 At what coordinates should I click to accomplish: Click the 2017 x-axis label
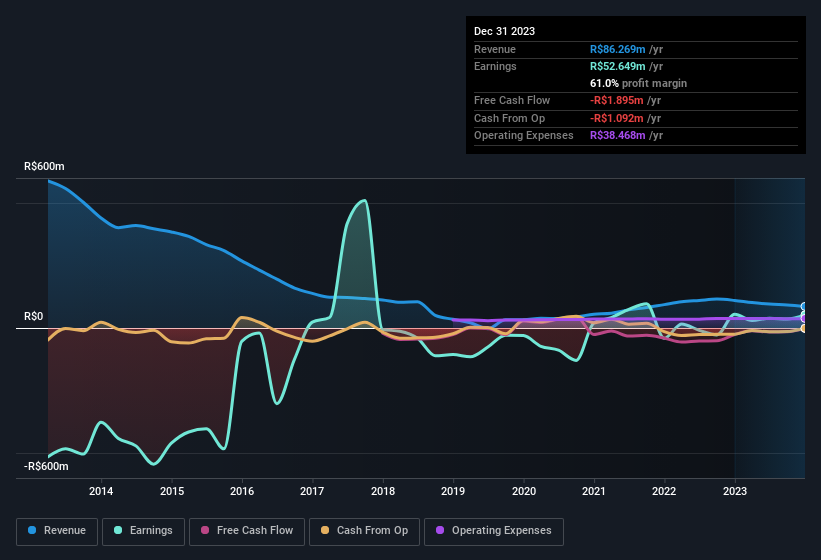click(x=312, y=491)
